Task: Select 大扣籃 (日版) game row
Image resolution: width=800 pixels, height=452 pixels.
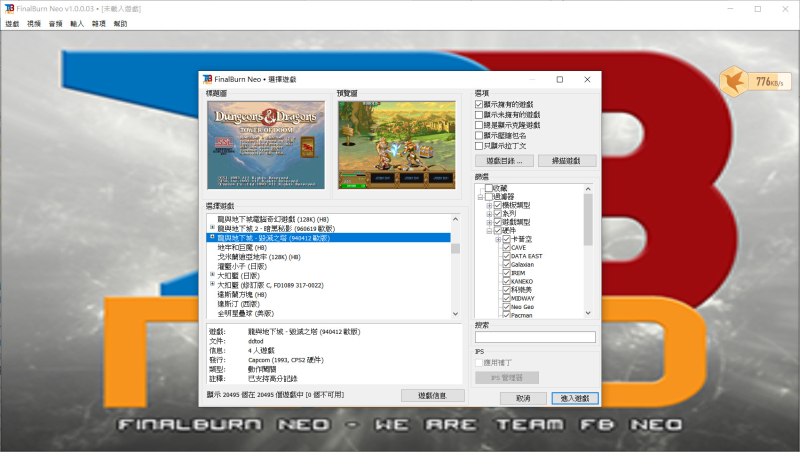Action: pos(238,276)
